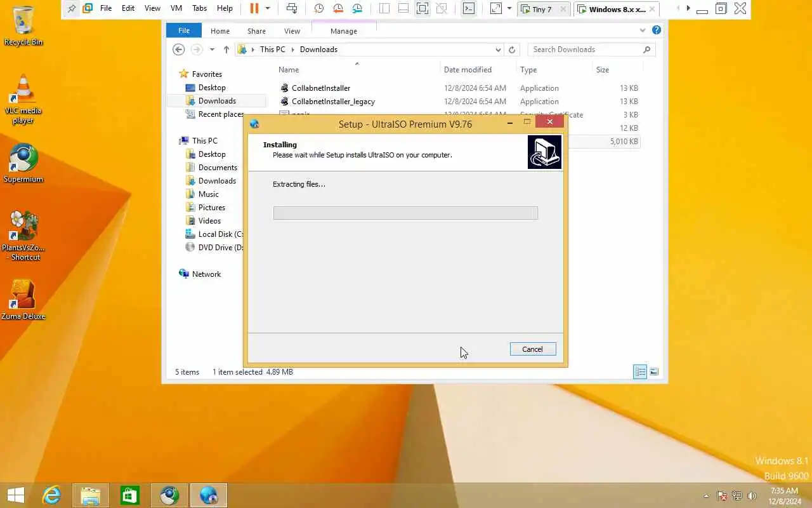Enter full screen mode in VMware

[x=422, y=8]
